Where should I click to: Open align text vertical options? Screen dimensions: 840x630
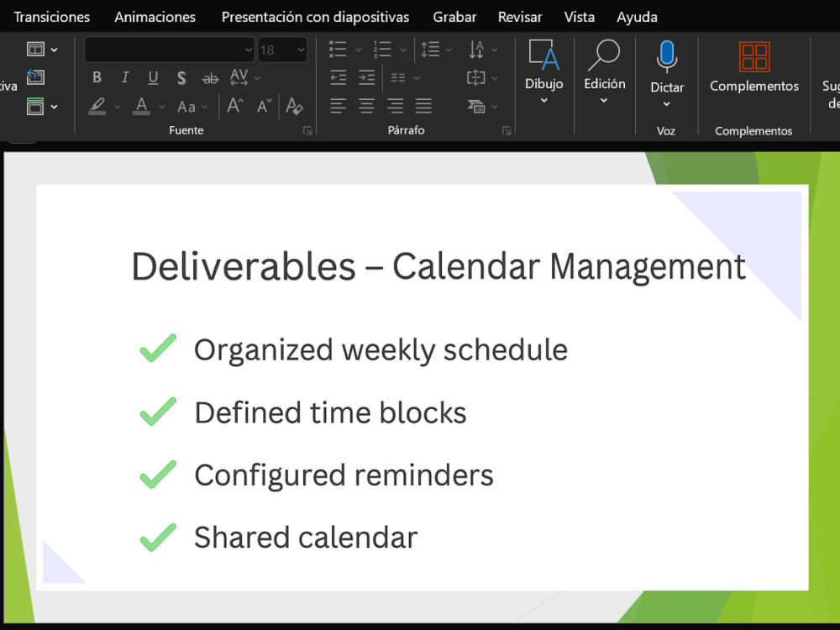[482, 77]
